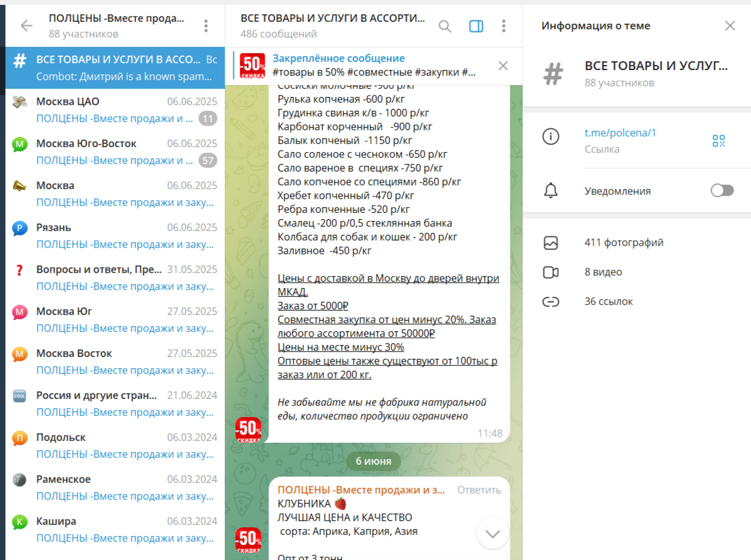Click the unread badge showing 11
The height and width of the screenshot is (560, 751).
click(x=208, y=118)
